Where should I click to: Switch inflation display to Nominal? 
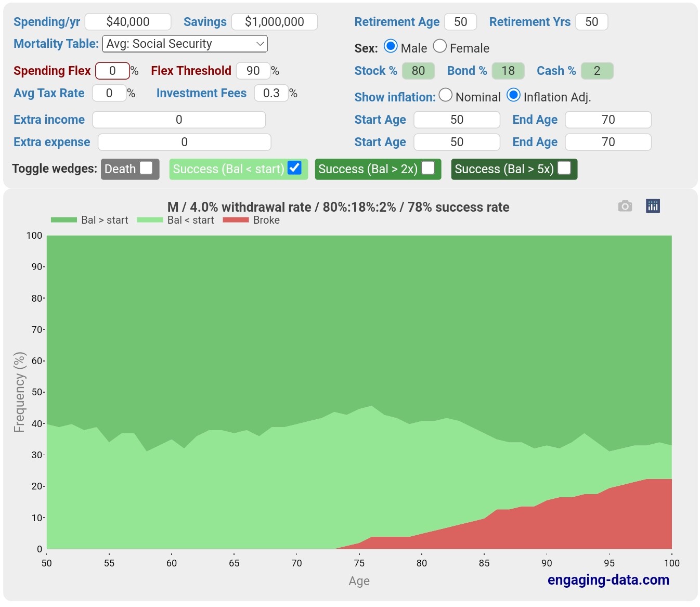click(446, 95)
